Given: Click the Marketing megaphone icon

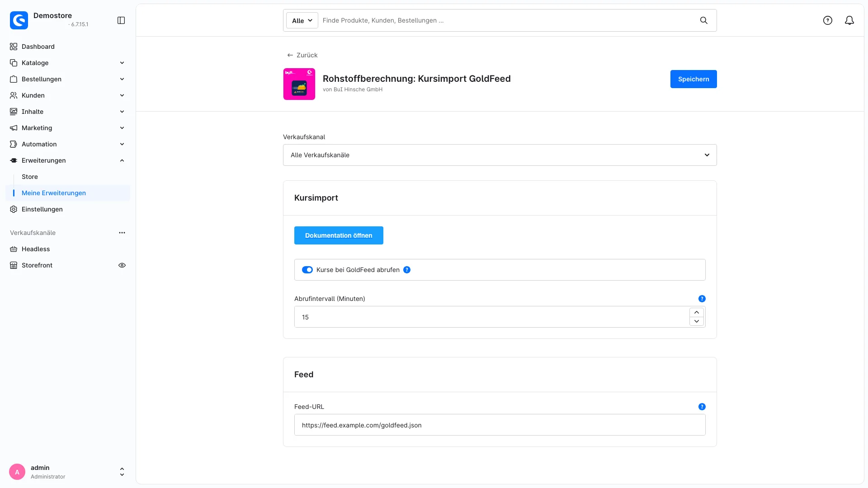Looking at the screenshot, I should [x=14, y=128].
